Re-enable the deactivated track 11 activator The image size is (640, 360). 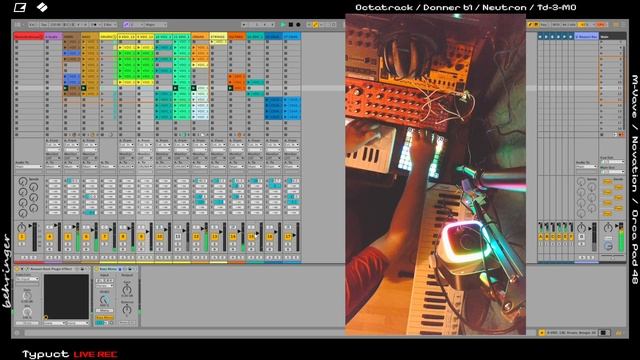[x=178, y=237]
